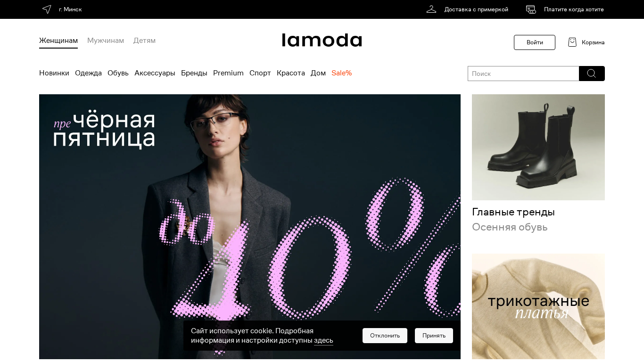Open the Premium menu item
Viewport: 644px width, 362px height.
228,73
